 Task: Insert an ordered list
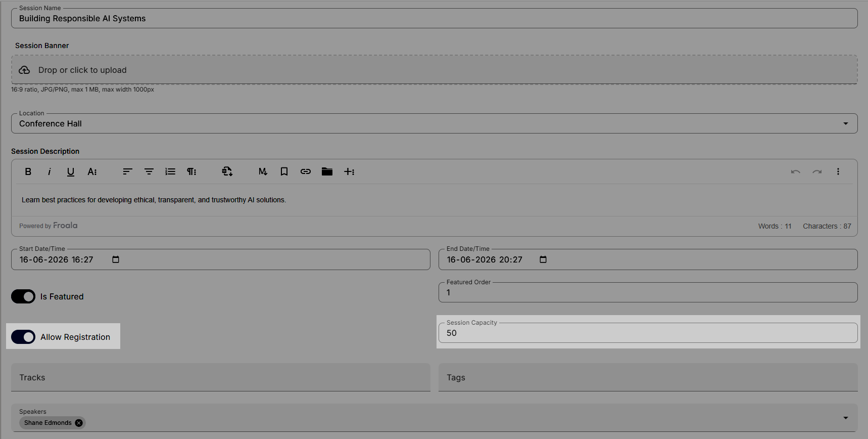click(x=170, y=172)
